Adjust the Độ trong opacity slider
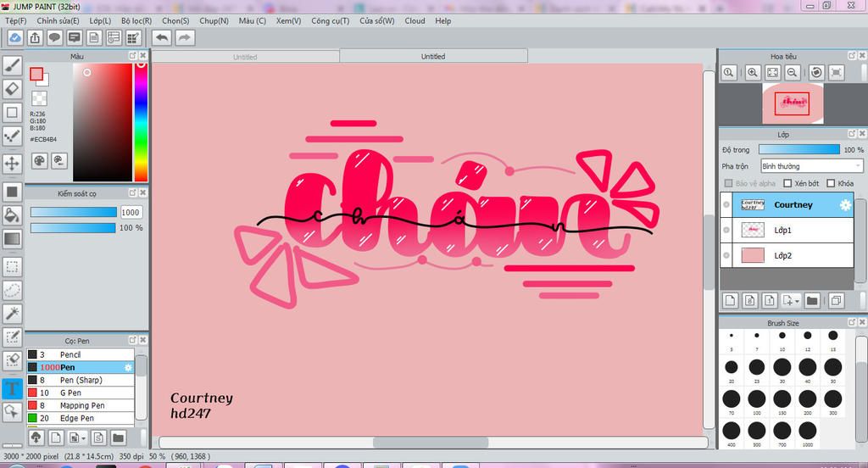 click(798, 149)
